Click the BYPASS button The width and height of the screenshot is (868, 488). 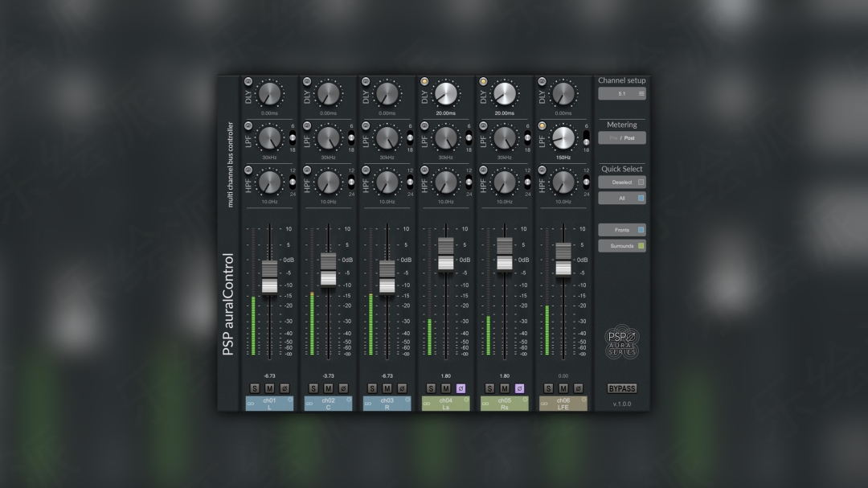click(x=621, y=388)
